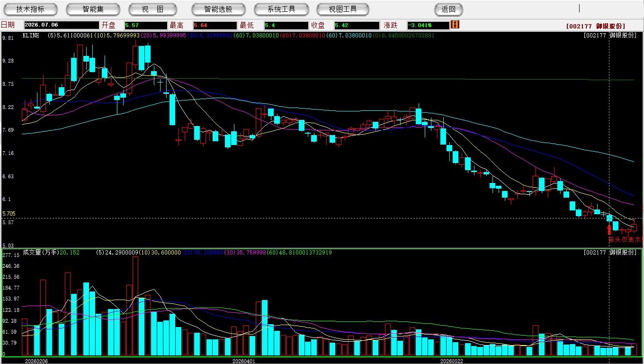Viewport: 644px width, 364px height.
Task: Click the 9.81 price axis label
Action: pos(8,38)
